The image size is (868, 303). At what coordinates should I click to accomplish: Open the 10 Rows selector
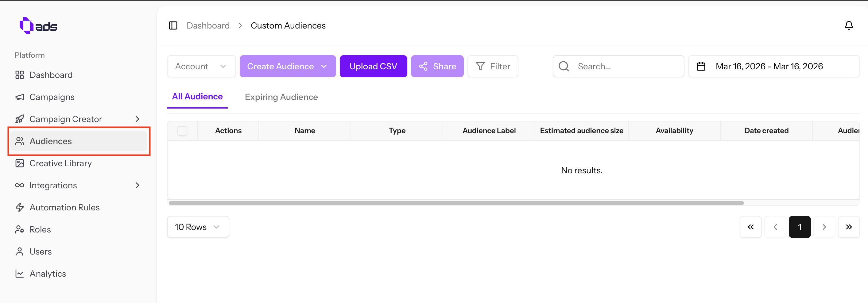[198, 227]
